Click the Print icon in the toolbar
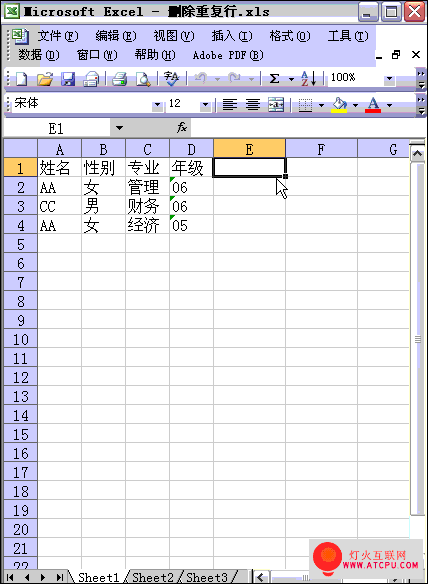428x584 pixels. click(120, 79)
